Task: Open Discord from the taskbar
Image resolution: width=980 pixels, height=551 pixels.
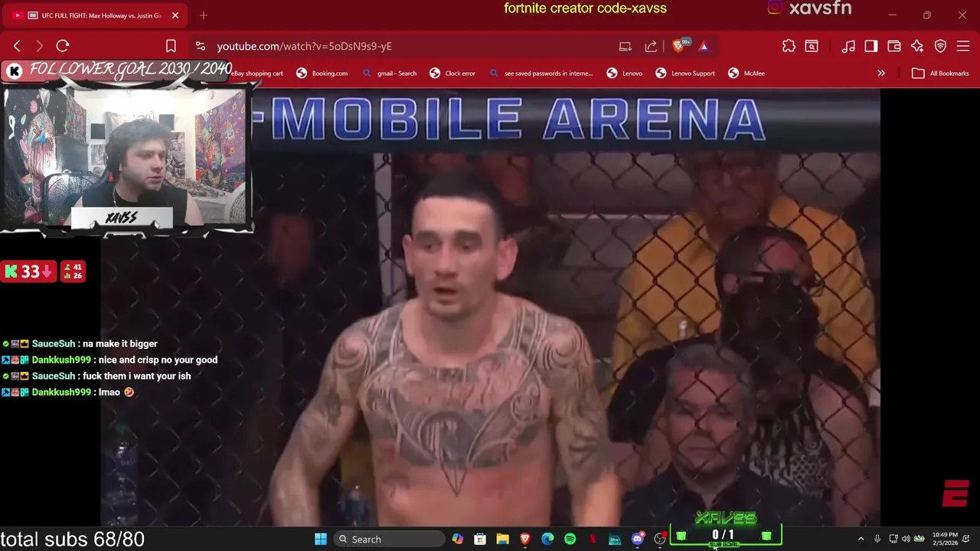Action: coord(637,540)
